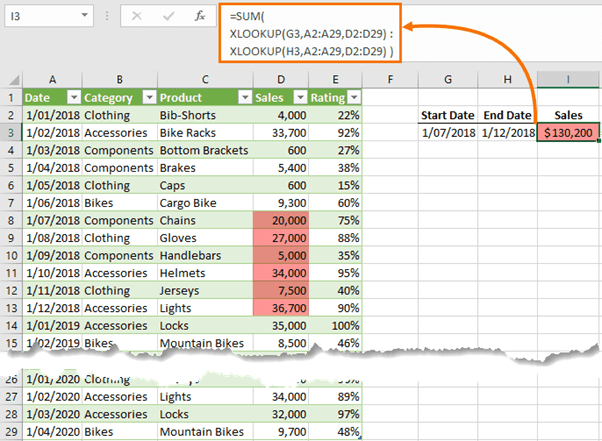Open the Product column filter dropdown
602x441 pixels.
[x=245, y=97]
